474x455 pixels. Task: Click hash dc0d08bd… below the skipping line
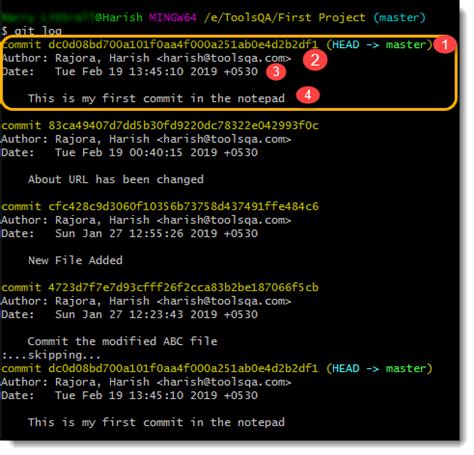(x=183, y=368)
